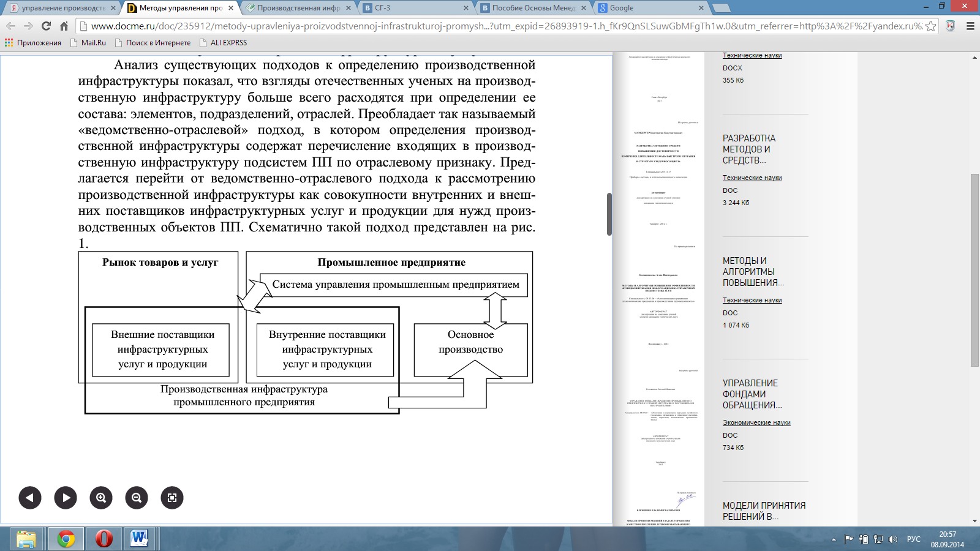Click the power battery tray icon
The width and height of the screenshot is (980, 551).
pyautogui.click(x=864, y=539)
